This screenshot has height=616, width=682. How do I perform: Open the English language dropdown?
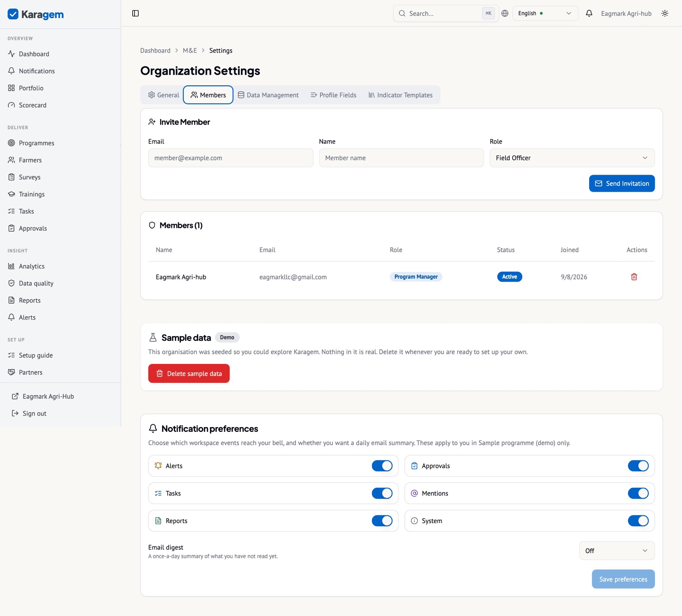coord(545,13)
